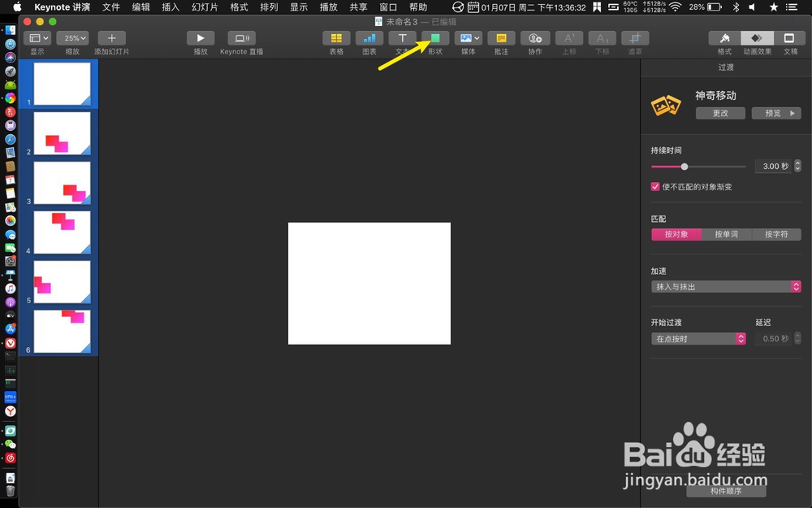Image resolution: width=812 pixels, height=508 pixels.
Task: Open the 显示 menu in menu bar
Action: 299,7
